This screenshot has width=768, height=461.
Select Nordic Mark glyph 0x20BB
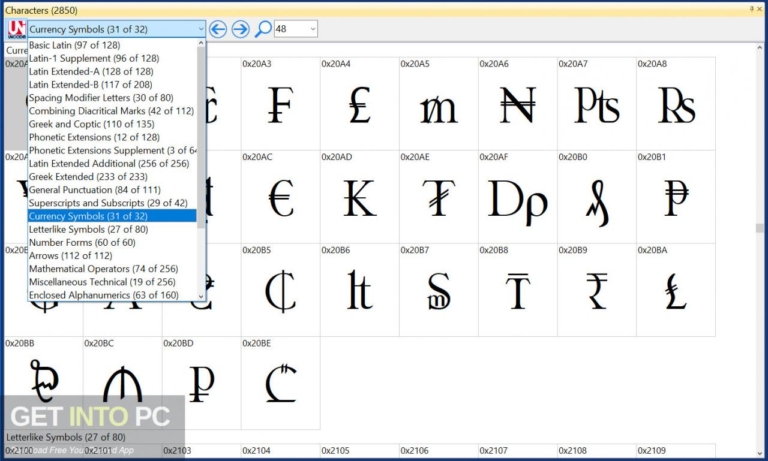click(x=44, y=383)
